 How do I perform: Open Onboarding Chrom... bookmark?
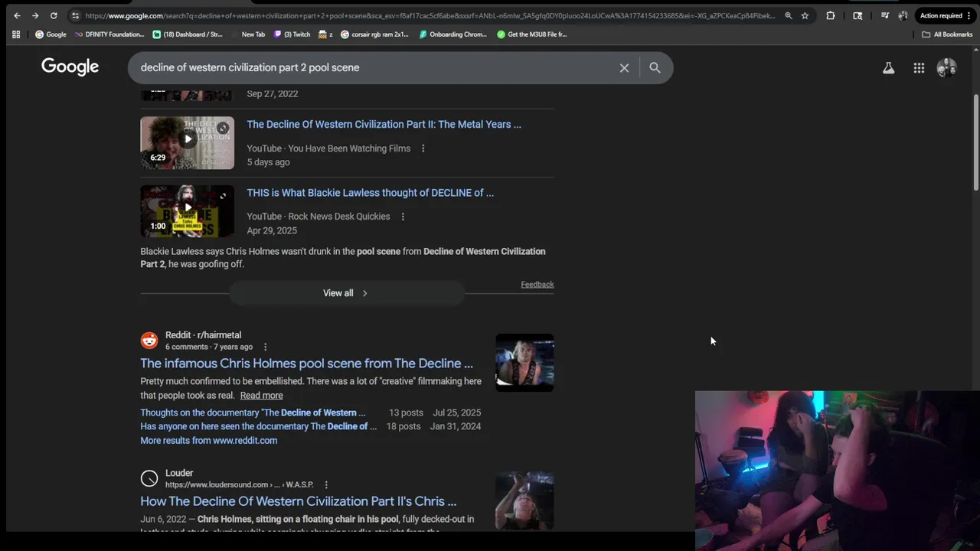pos(452,34)
